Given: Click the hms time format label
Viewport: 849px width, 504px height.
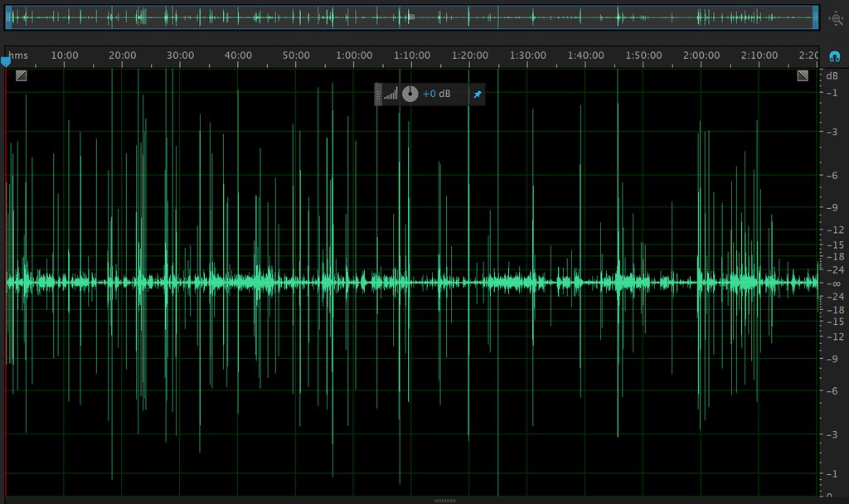Looking at the screenshot, I should pos(18,56).
